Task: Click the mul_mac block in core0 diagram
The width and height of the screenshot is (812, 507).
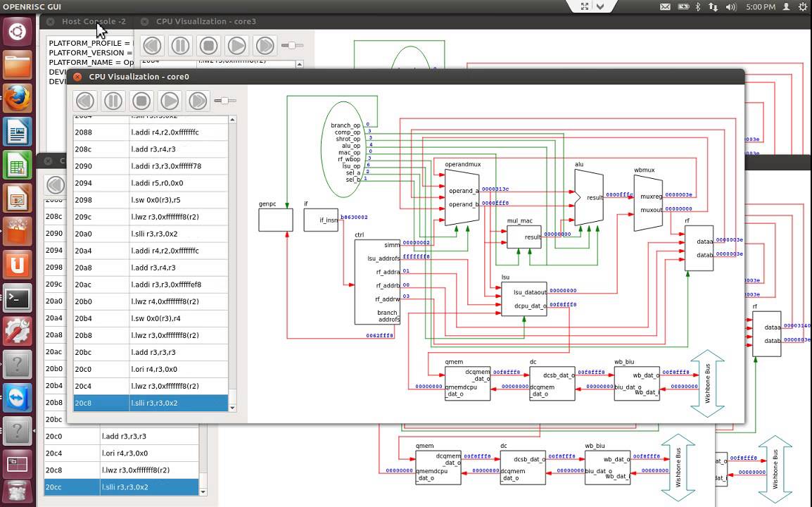Action: click(524, 237)
